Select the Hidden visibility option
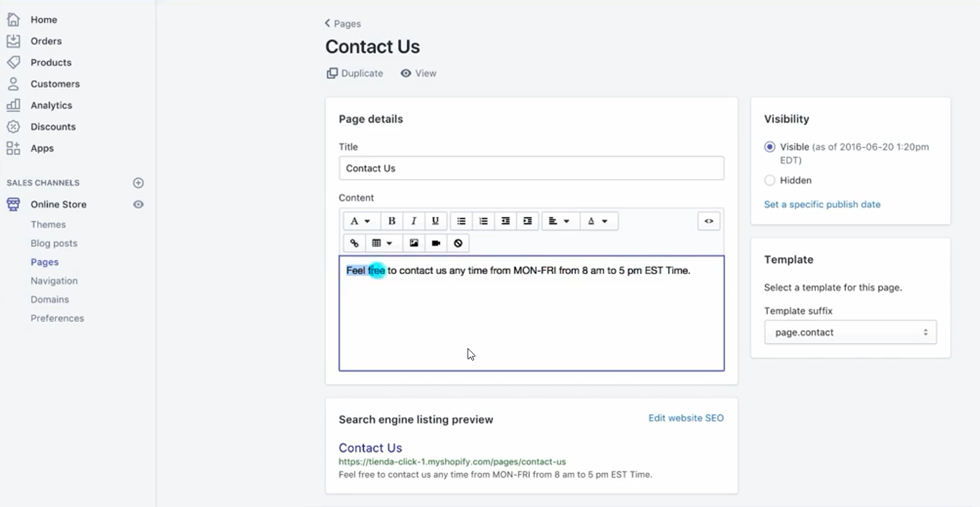 click(x=770, y=180)
